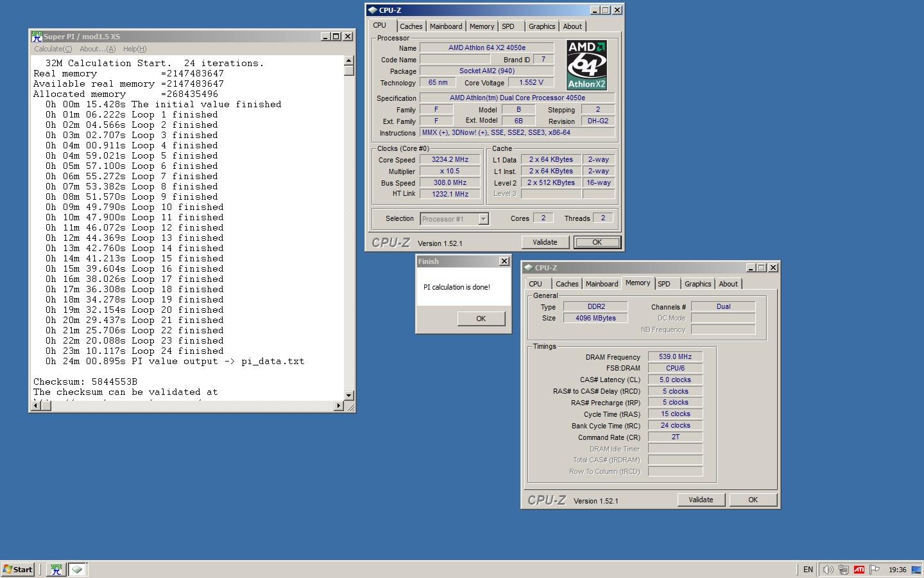Image resolution: width=924 pixels, height=578 pixels.
Task: Switch to Graphics tab in top CPU-Z window
Action: [542, 26]
